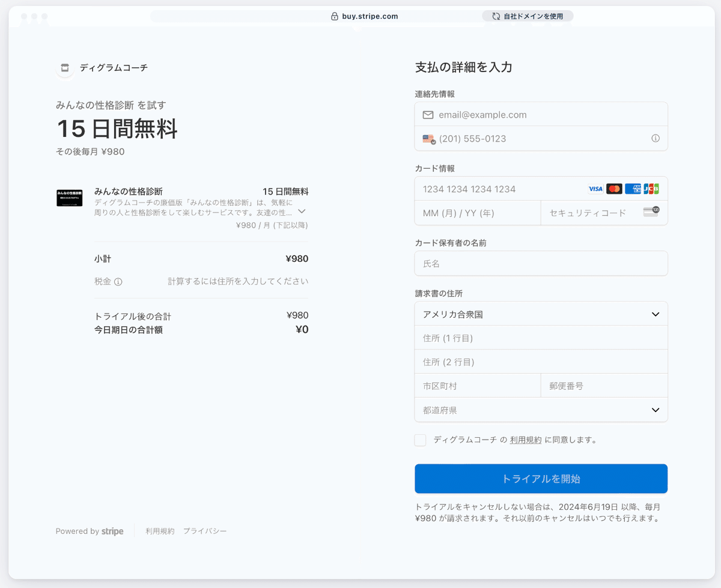Click the security code card illustration icon
Viewport: 721px width, 588px height.
(651, 213)
